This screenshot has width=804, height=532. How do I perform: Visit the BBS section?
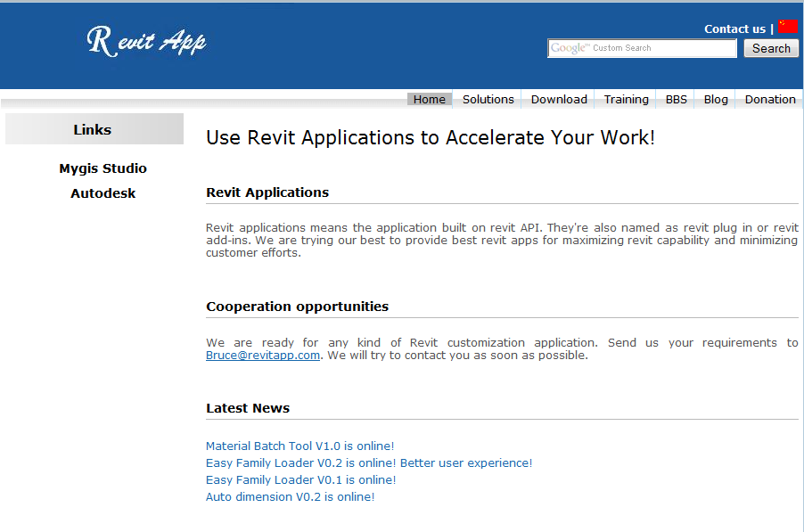tap(676, 99)
